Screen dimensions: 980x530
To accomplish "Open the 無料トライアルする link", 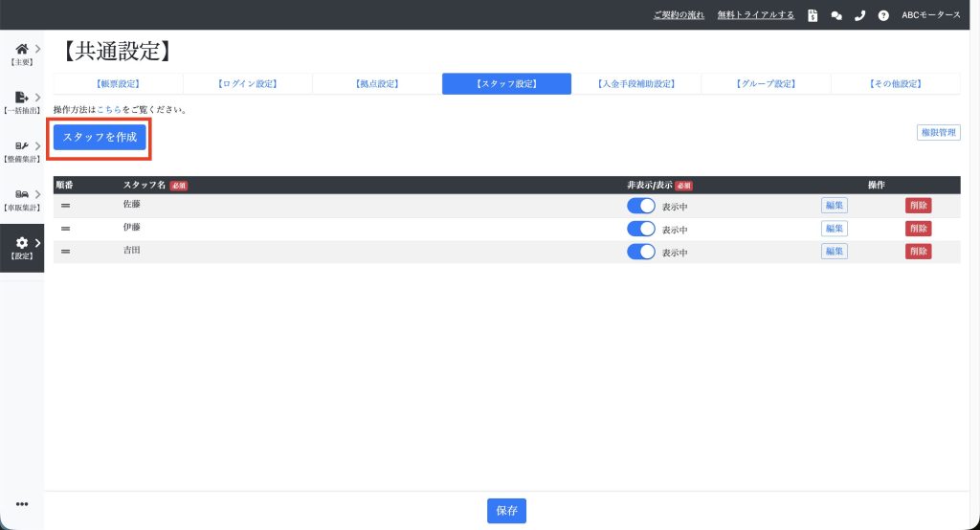I will click(x=756, y=15).
